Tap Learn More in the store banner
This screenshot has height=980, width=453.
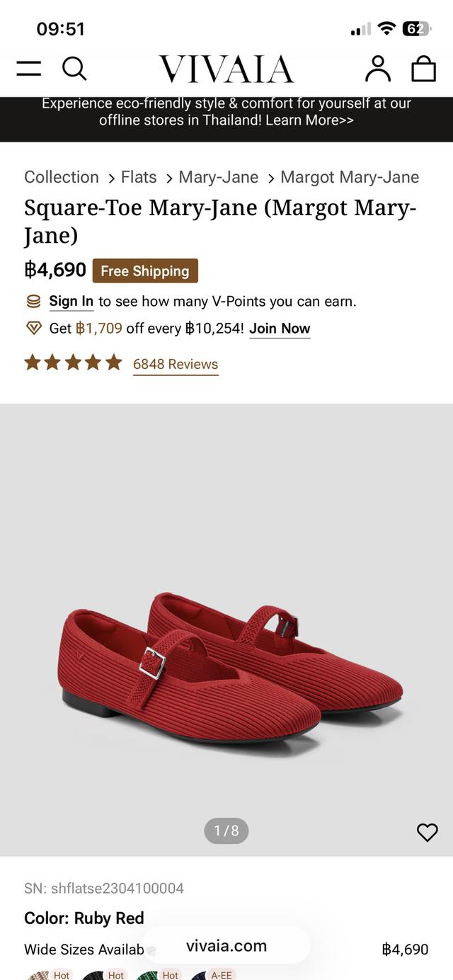pos(309,120)
